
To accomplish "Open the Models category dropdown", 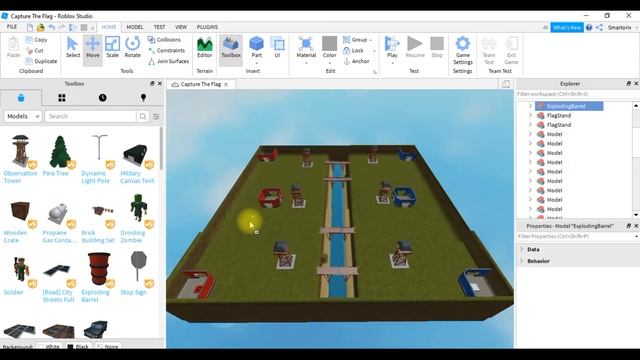I will click(23, 116).
